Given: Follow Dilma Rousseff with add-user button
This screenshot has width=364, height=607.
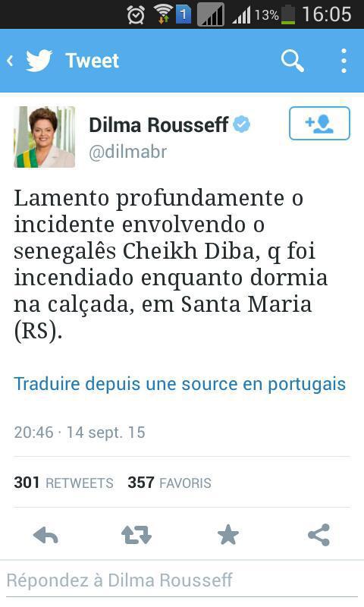Looking at the screenshot, I should [x=319, y=123].
